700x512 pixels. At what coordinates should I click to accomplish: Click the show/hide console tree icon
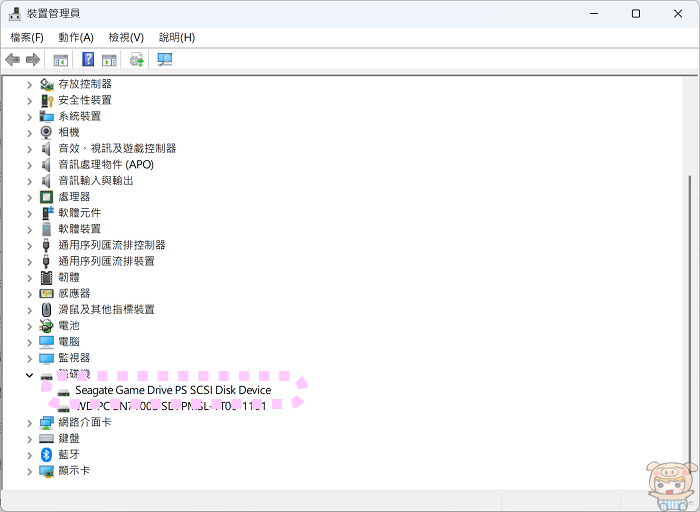(x=61, y=60)
